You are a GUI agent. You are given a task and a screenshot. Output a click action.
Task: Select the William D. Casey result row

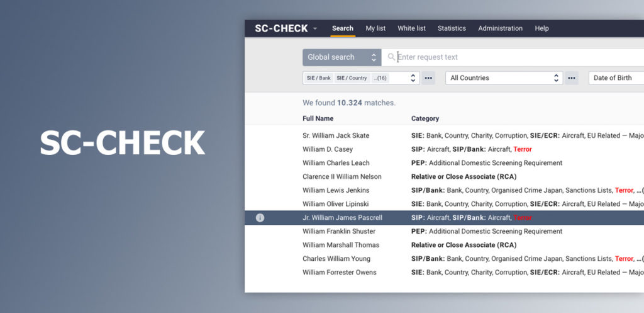[327, 149]
